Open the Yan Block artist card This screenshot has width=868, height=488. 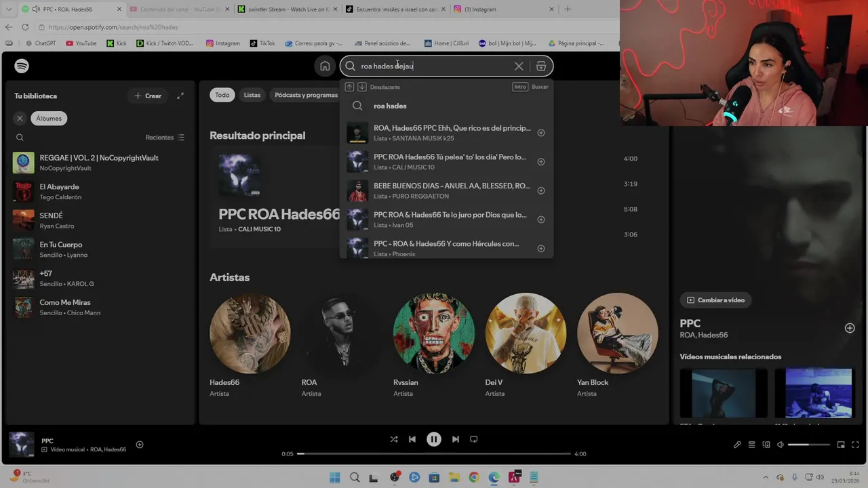click(x=617, y=344)
